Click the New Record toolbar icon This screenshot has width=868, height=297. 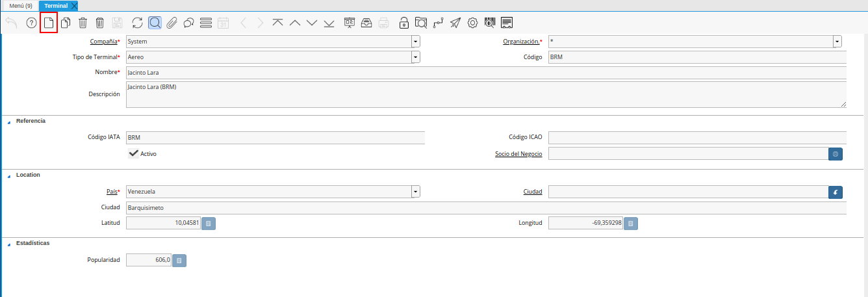coord(48,23)
